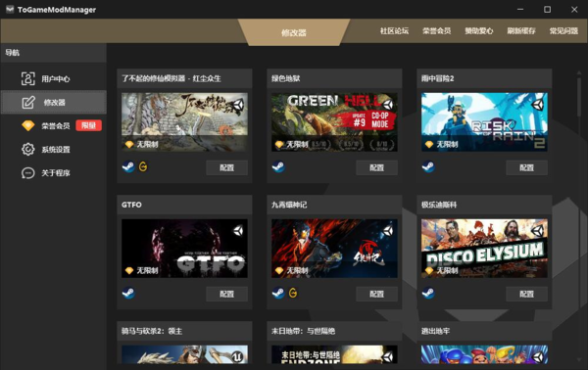Click yellow G icon on 了不起的修仙模拟器 card

click(143, 166)
